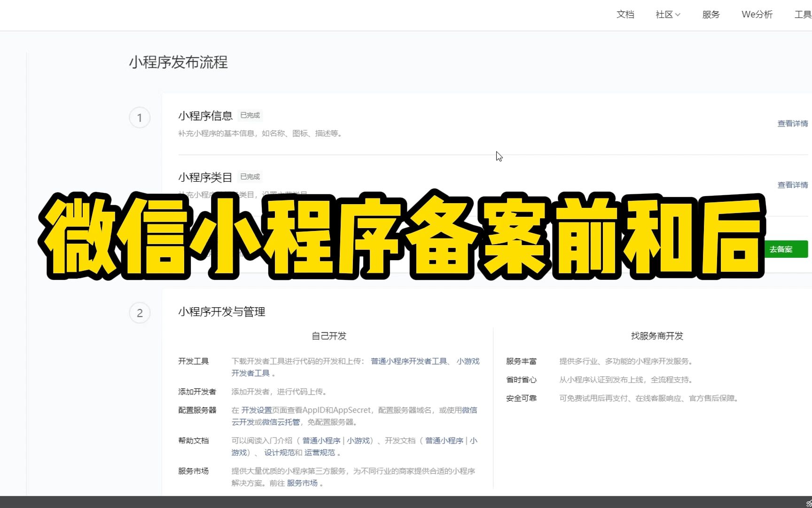The image size is (812, 508).
Task: Open the 社区 dropdown menu
Action: click(x=664, y=15)
